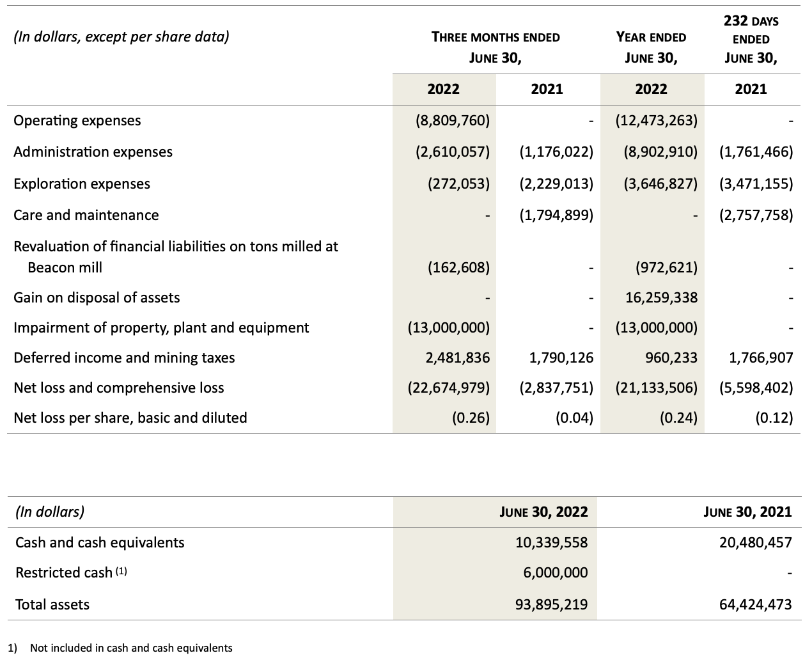Click the Three Months Ended June 30 header
This screenshot has height=660, width=812.
(x=496, y=47)
